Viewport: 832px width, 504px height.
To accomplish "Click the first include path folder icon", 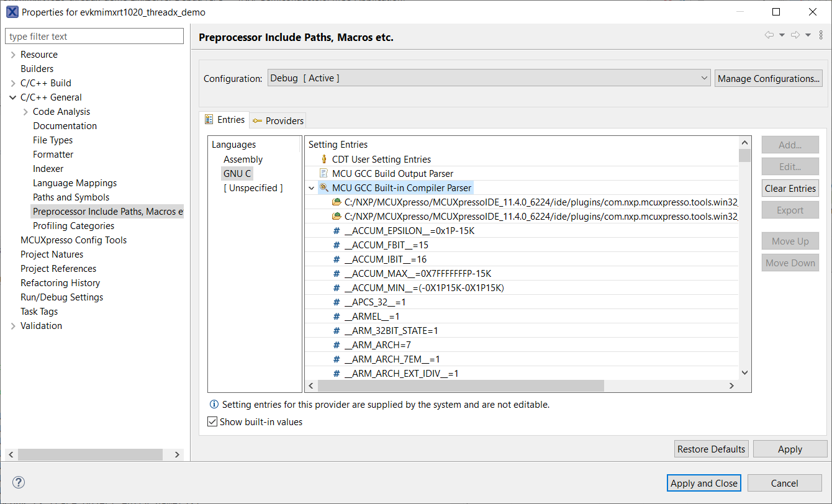I will [337, 202].
